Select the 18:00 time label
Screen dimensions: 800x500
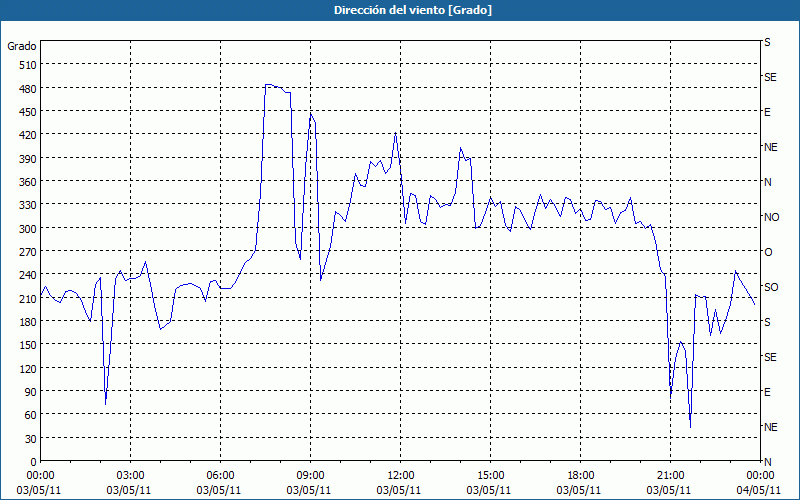[x=580, y=476]
